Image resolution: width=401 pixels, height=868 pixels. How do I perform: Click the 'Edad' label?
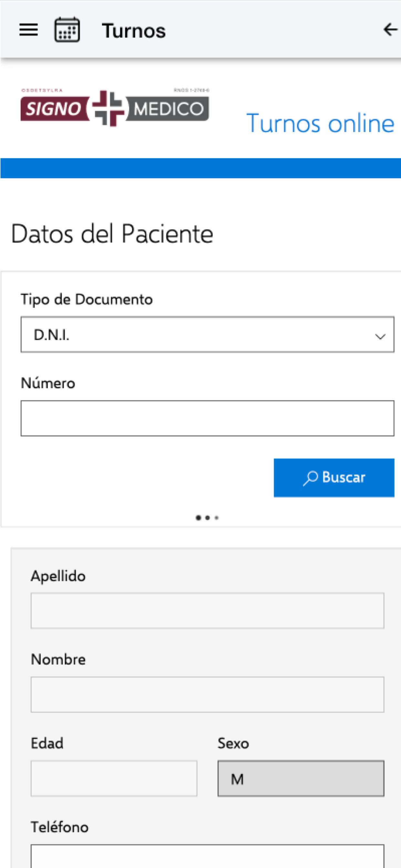click(x=47, y=743)
